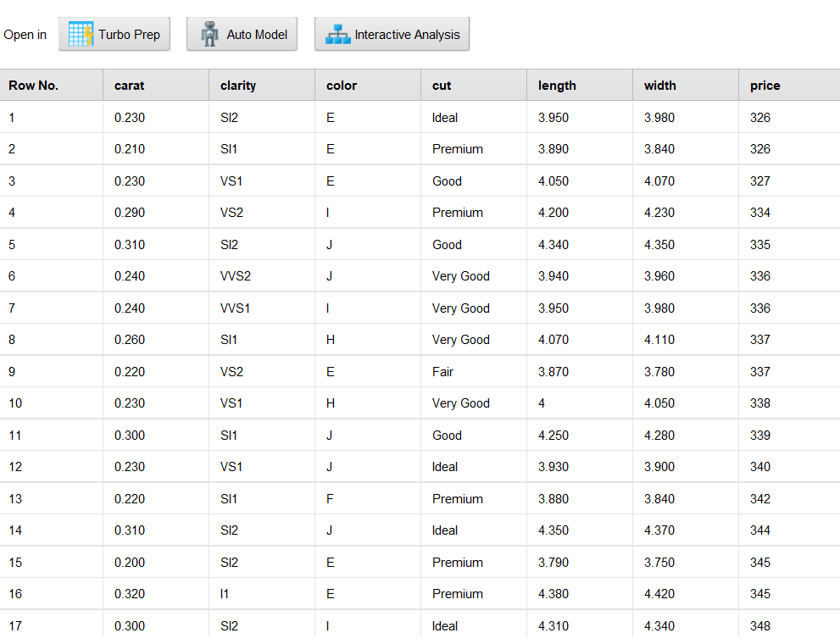The height and width of the screenshot is (644, 840).
Task: Select clarity VVS2 cell
Action: [262, 276]
